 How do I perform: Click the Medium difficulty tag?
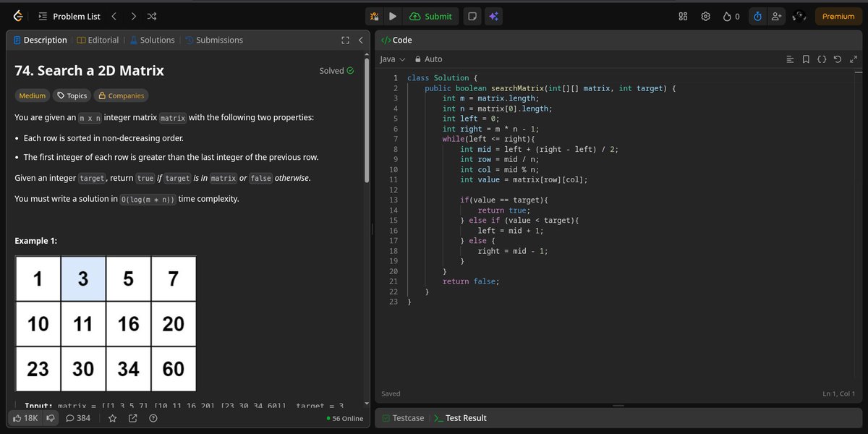click(32, 95)
